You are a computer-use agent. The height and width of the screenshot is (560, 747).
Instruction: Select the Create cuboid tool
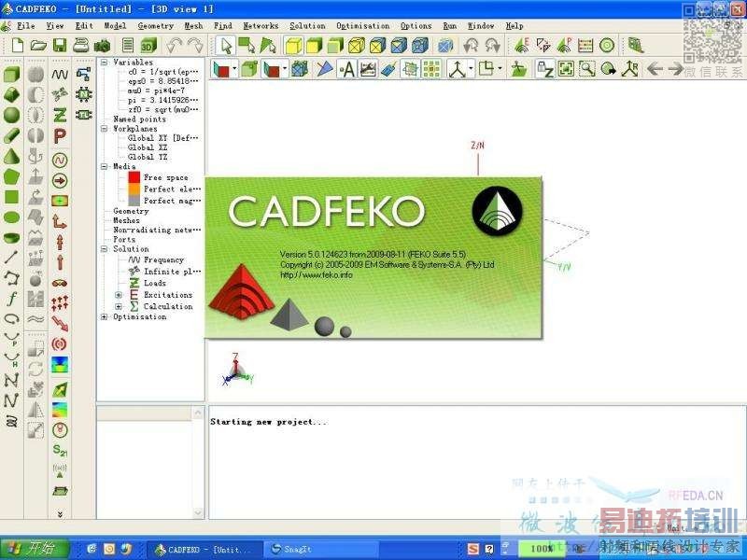coord(11,75)
